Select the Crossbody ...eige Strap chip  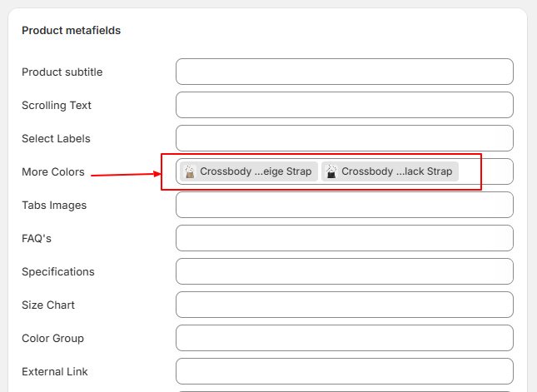[x=249, y=171]
